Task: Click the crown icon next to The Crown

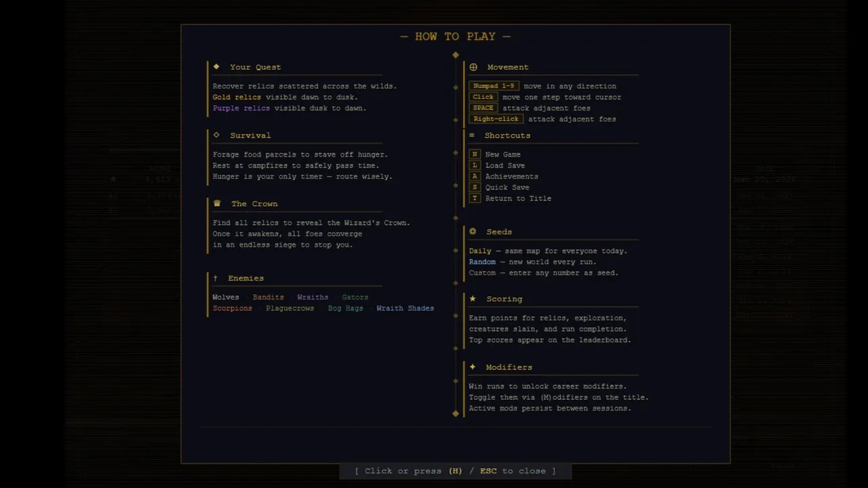Action: pyautogui.click(x=217, y=203)
